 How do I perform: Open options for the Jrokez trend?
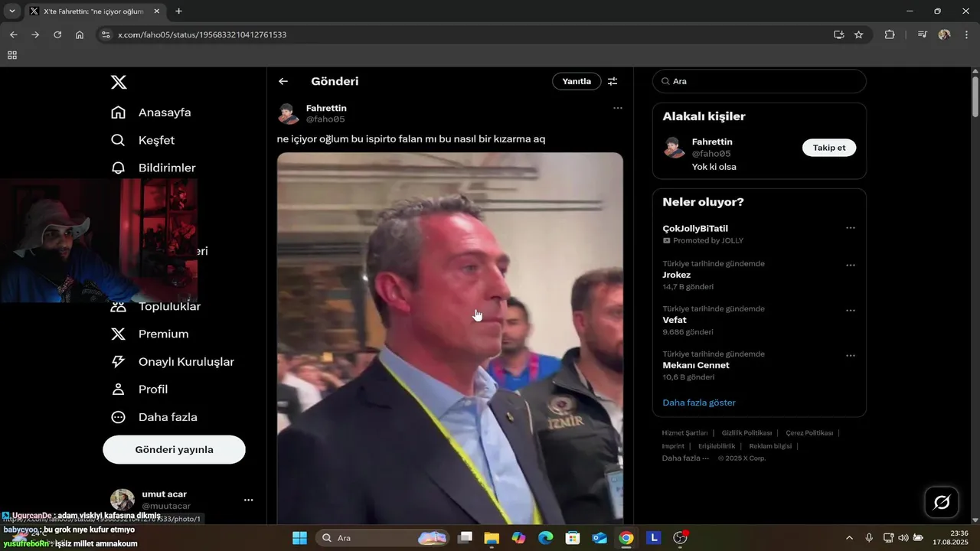851,266
